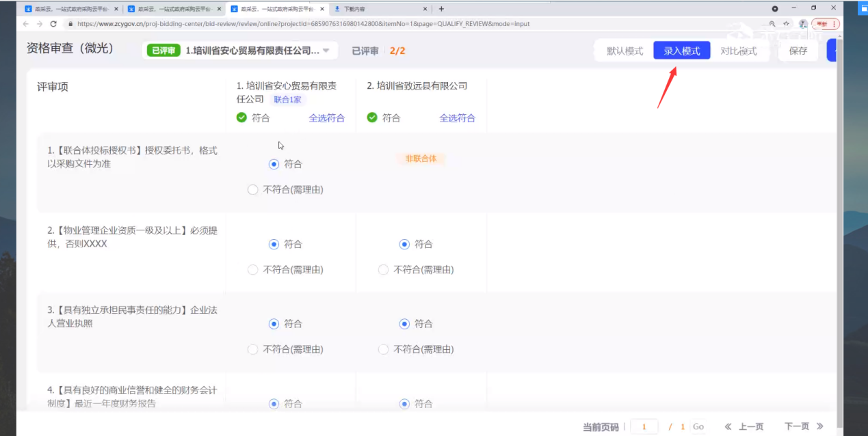Screen dimensions: 868x436
Task: Click the green check icon for 培训省安心贸易有限责任公司
Action: click(241, 118)
